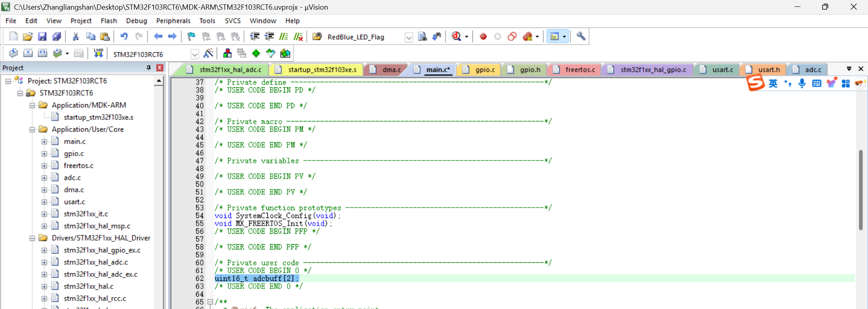The image size is (868, 309).
Task: Open the SVCS menu
Action: pyautogui.click(x=233, y=21)
